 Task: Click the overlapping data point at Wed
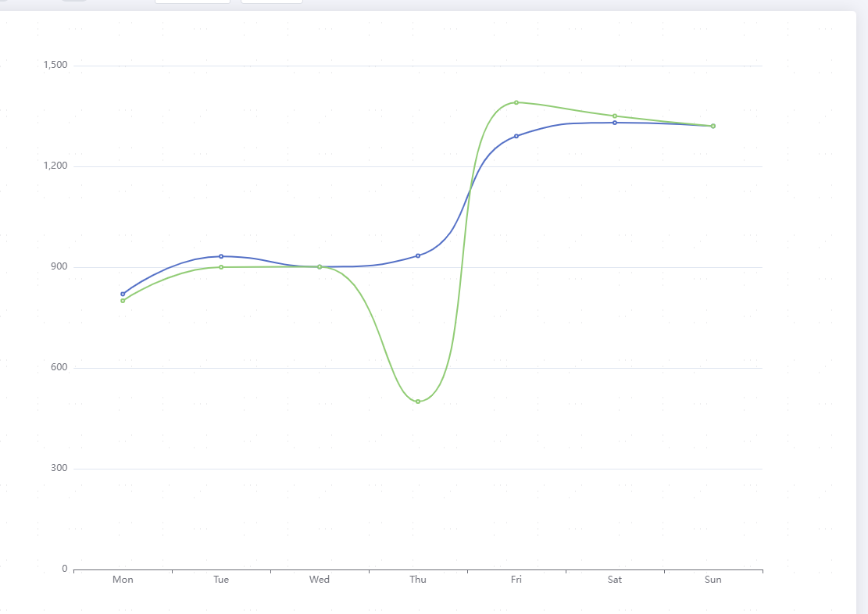coord(320,267)
